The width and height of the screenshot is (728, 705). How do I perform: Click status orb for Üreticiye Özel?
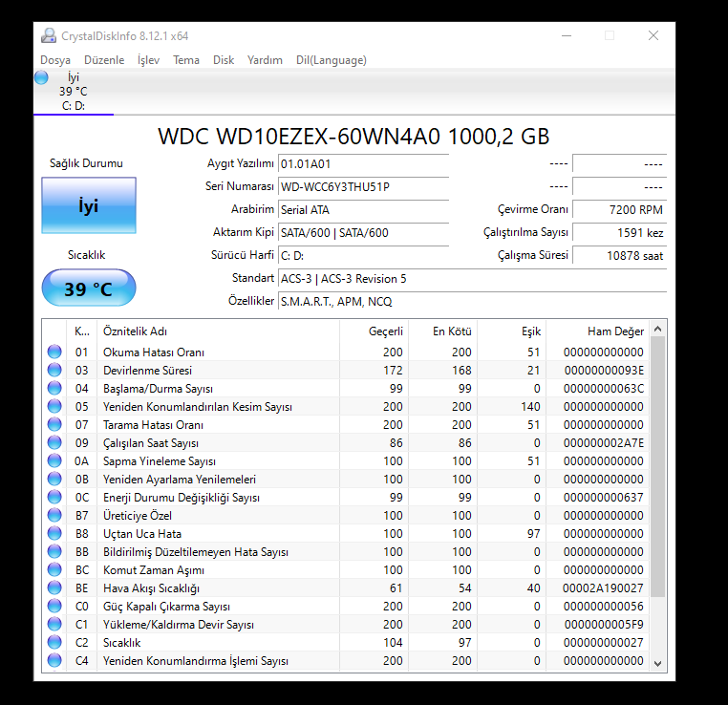(x=54, y=515)
